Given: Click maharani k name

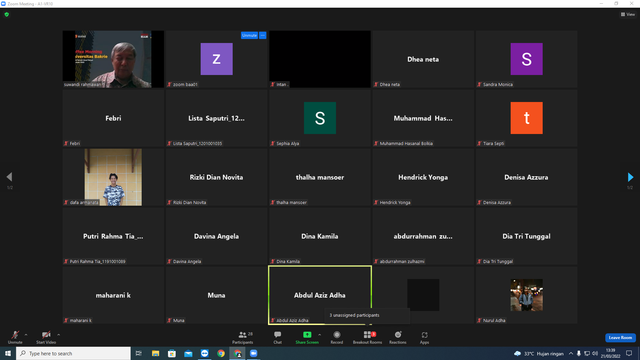Looking at the screenshot, I should tap(113, 295).
